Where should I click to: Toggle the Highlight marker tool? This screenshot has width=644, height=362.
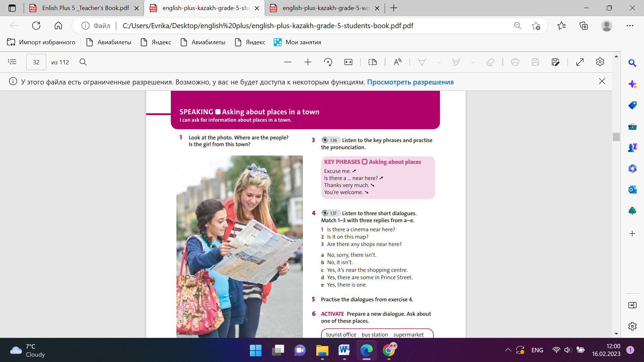coord(456,62)
